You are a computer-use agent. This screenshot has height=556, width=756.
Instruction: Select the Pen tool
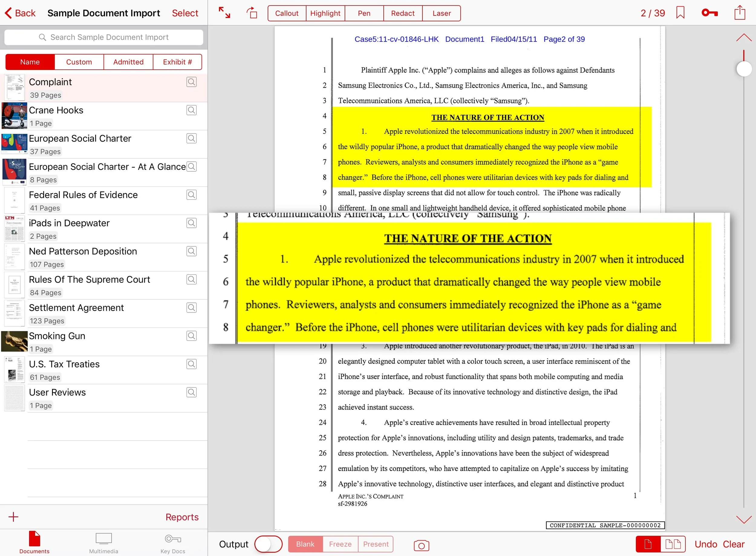coord(364,13)
